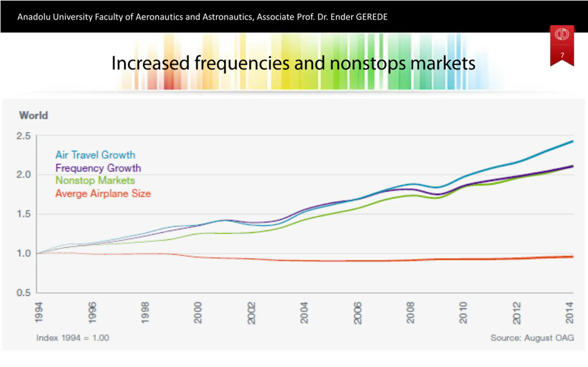Click the 2008 x-axis year label
Viewport: 588px width, 367px height.
tap(410, 313)
